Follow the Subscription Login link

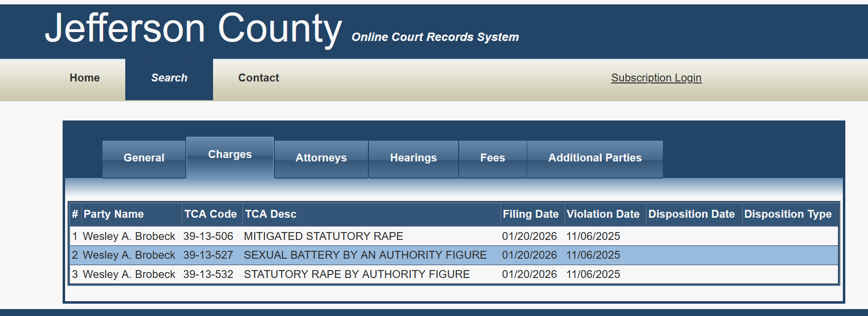[x=656, y=78]
